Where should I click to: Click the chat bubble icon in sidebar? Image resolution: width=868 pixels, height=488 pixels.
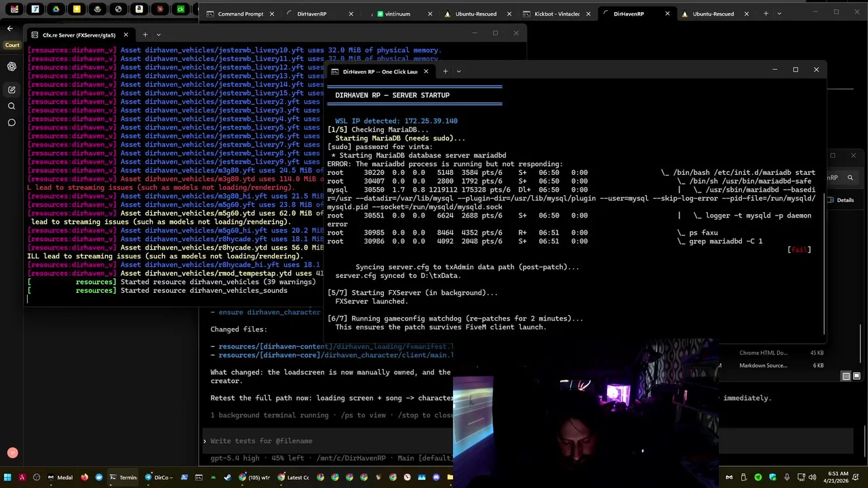pyautogui.click(x=12, y=123)
